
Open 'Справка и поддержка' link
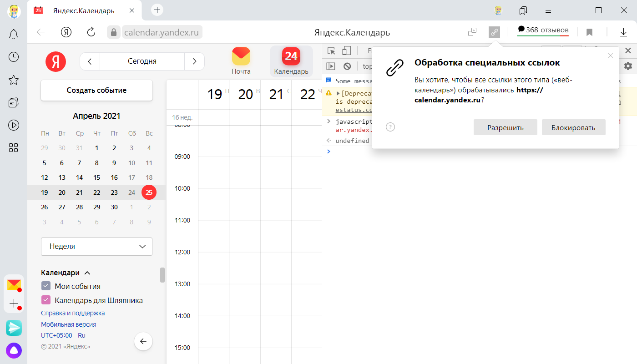click(x=73, y=313)
